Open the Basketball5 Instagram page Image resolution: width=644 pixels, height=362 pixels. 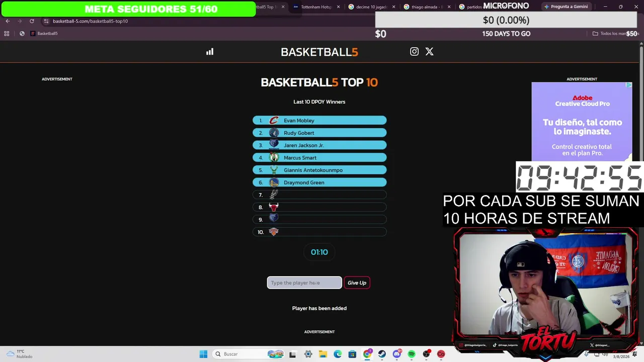[414, 51]
